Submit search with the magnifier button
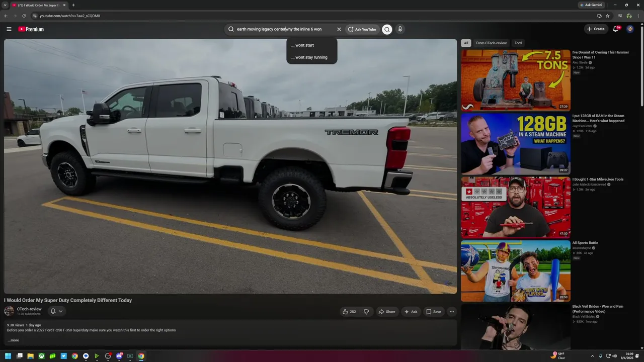This screenshot has width=644, height=362. click(x=387, y=29)
